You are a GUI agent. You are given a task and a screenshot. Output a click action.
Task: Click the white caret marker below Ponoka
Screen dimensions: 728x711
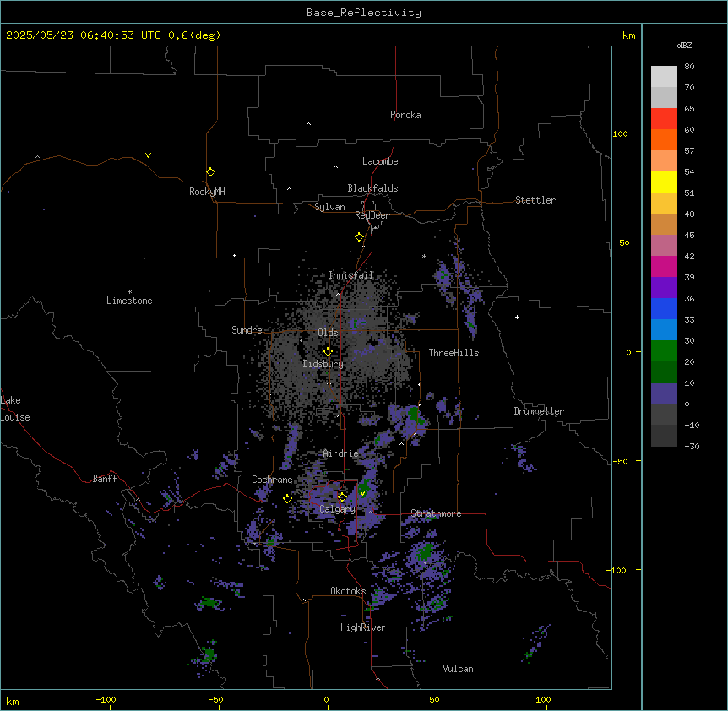click(309, 124)
